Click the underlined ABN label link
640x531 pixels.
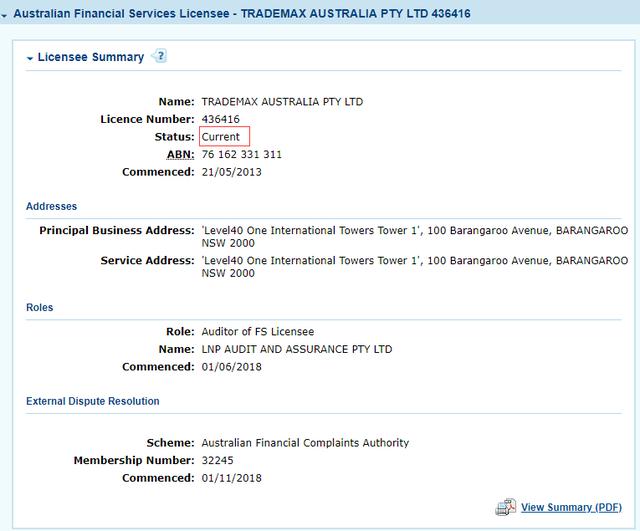coord(180,155)
